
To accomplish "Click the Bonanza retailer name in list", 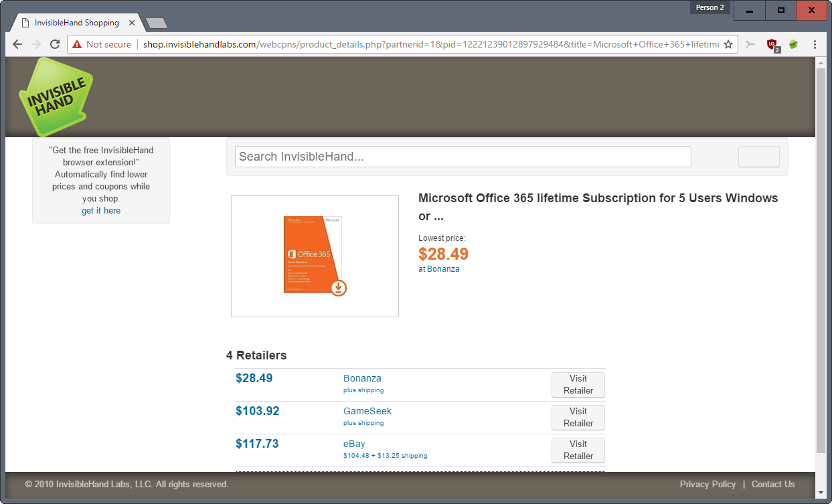I will click(x=362, y=378).
